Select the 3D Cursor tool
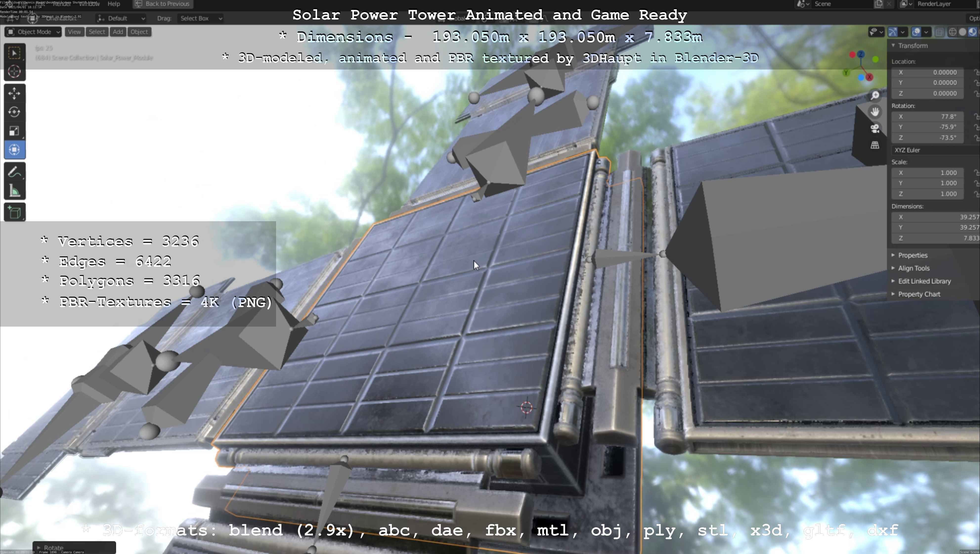The height and width of the screenshot is (554, 980). tap(14, 72)
